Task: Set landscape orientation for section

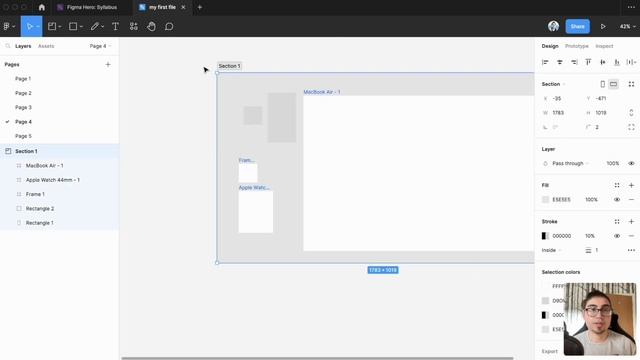Action: click(x=613, y=84)
